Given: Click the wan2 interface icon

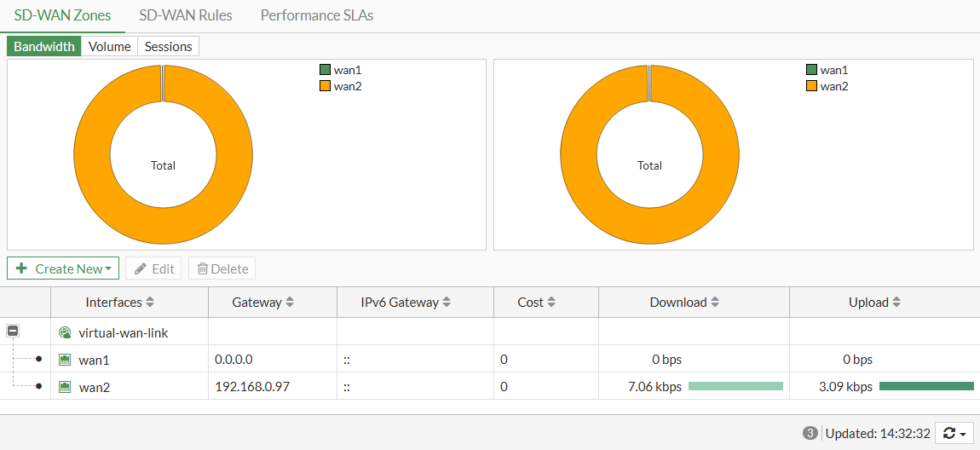Looking at the screenshot, I should (65, 388).
